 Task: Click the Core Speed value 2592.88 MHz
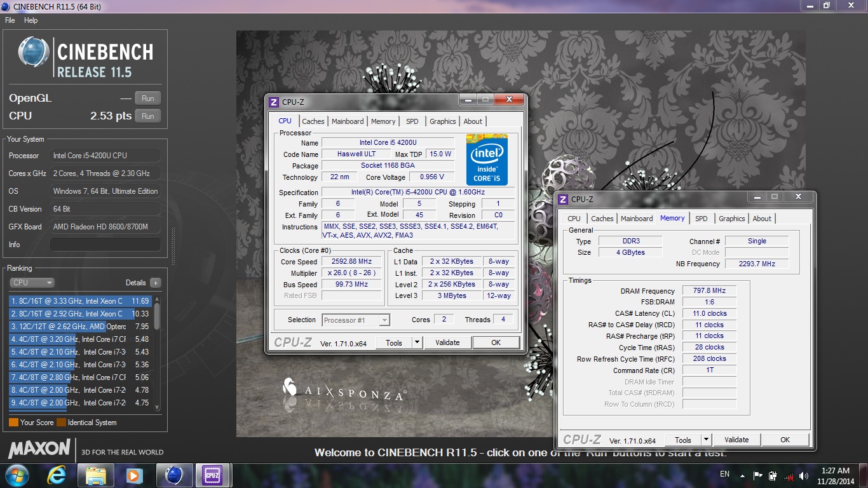click(x=351, y=262)
